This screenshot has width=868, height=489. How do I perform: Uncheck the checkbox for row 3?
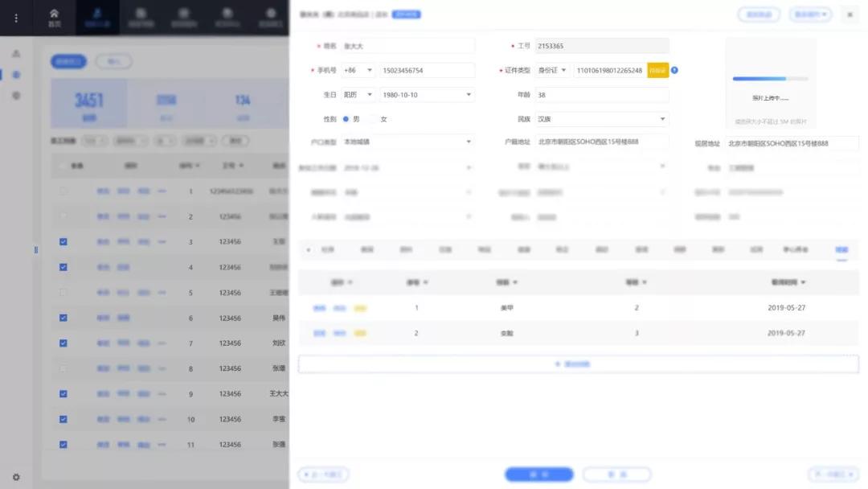point(63,242)
